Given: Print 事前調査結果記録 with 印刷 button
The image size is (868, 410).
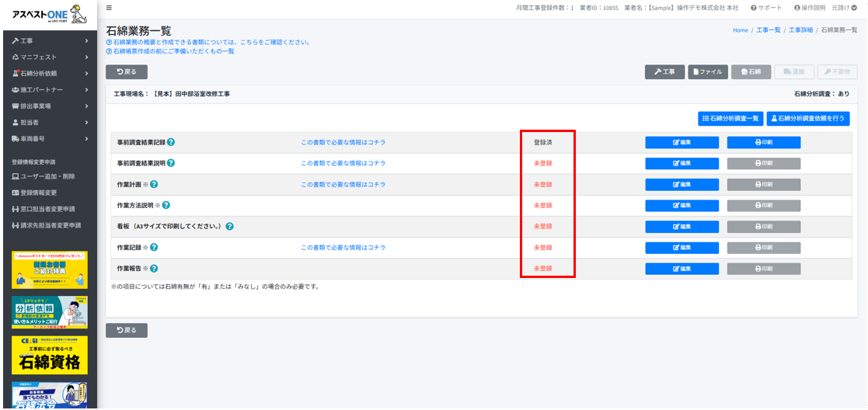Looking at the screenshot, I should 763,142.
